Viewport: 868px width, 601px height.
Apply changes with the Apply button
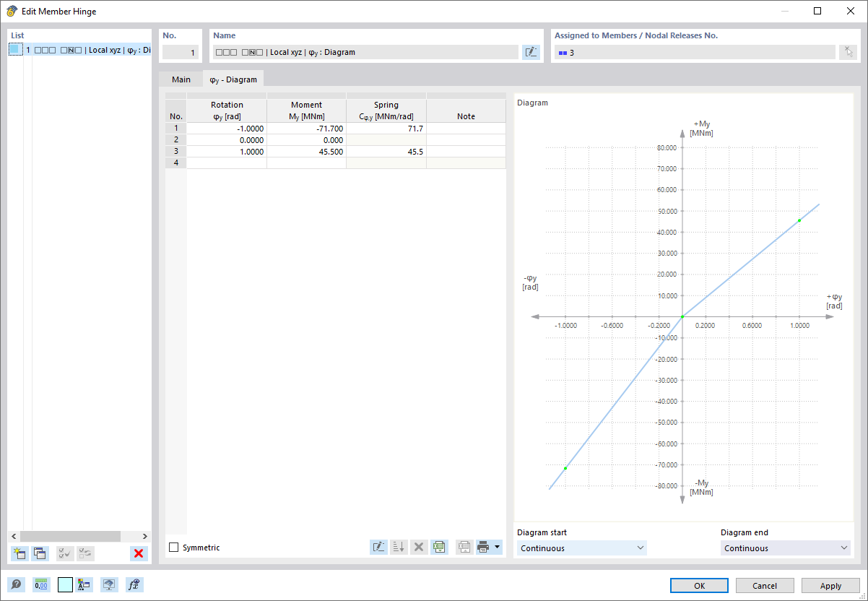click(830, 585)
